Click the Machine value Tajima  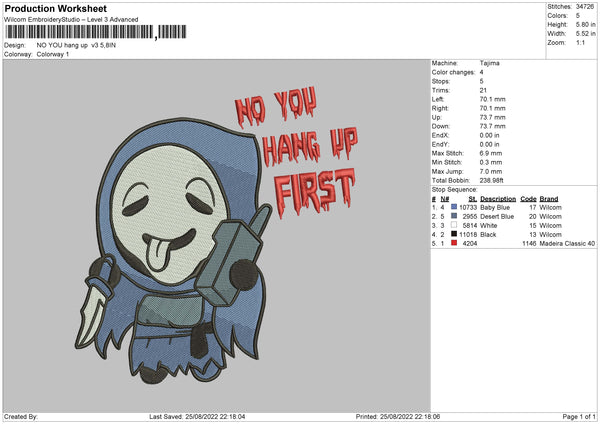[489, 63]
